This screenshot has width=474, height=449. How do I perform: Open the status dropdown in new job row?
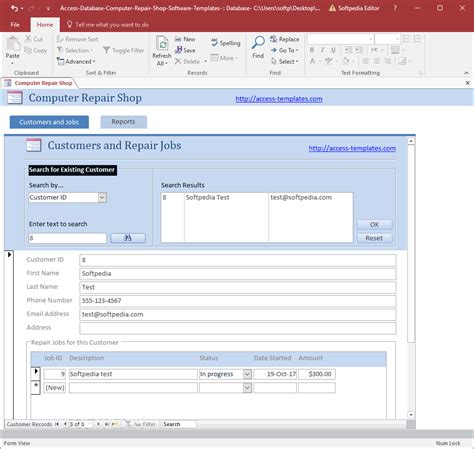247,388
